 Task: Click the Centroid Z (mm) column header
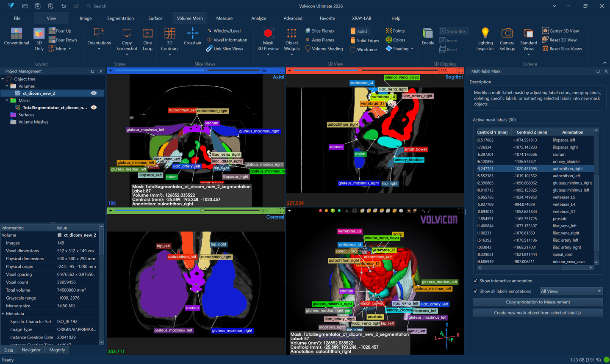point(532,132)
